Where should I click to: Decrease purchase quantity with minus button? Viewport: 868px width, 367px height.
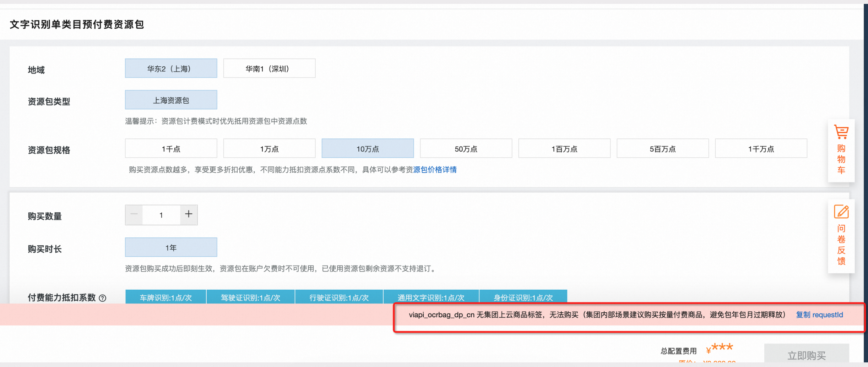pyautogui.click(x=134, y=215)
